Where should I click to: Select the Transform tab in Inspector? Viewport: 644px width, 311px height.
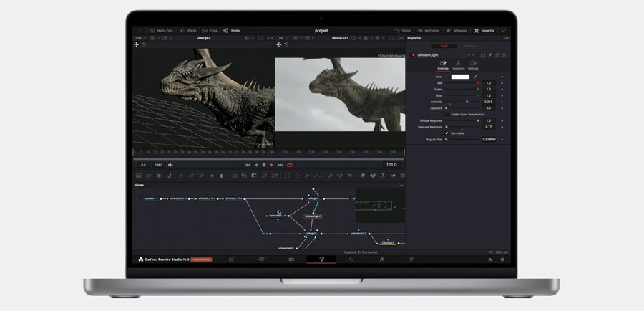click(458, 65)
